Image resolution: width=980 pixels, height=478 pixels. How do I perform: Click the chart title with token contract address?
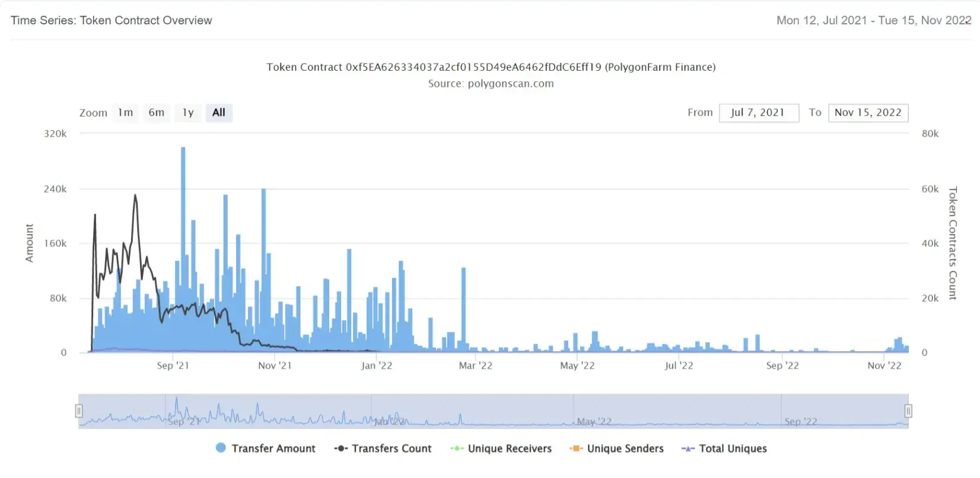491,67
